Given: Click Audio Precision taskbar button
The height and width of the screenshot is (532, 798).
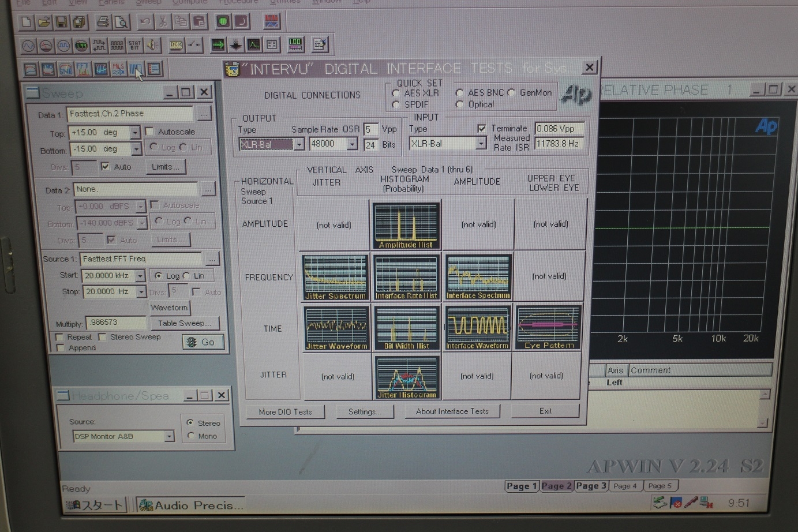Looking at the screenshot, I should coord(192,505).
